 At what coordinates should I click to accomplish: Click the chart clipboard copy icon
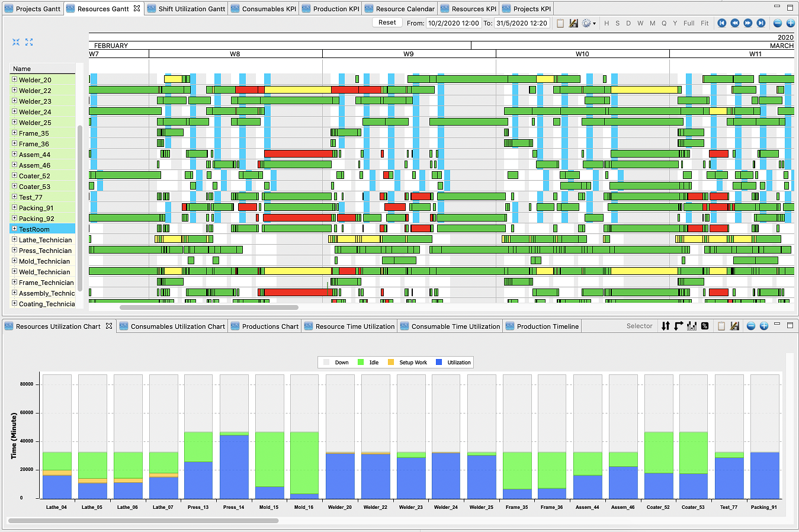[x=721, y=326]
